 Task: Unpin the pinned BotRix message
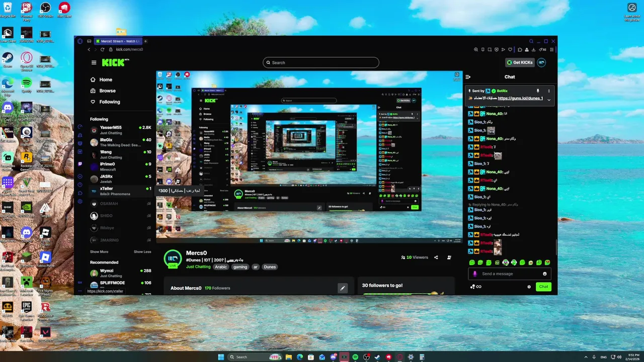[x=538, y=91]
